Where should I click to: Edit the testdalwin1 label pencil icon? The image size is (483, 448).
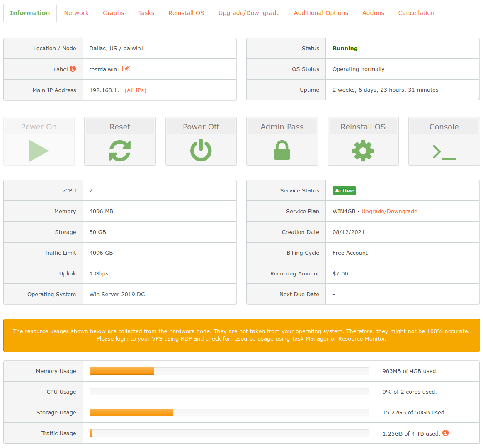click(x=126, y=68)
